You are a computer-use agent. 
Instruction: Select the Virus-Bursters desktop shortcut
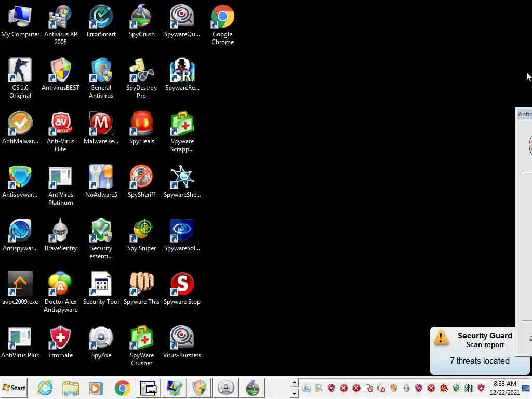pyautogui.click(x=182, y=342)
